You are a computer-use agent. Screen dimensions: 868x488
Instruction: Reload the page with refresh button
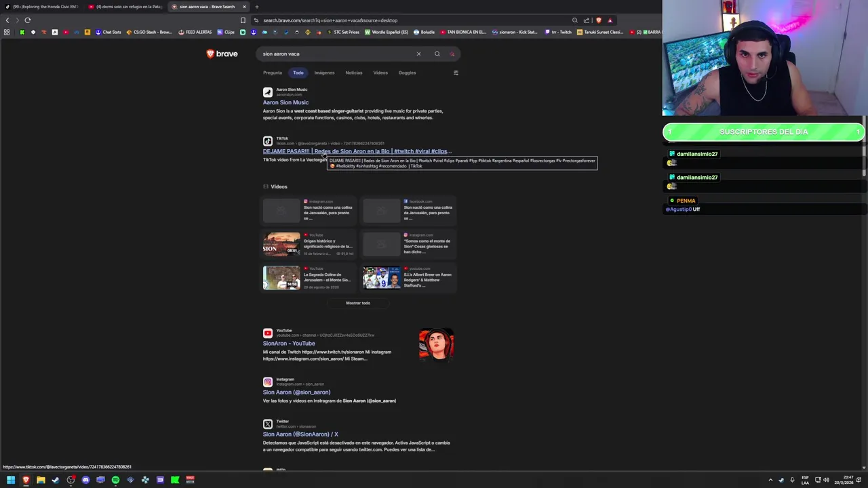click(27, 20)
